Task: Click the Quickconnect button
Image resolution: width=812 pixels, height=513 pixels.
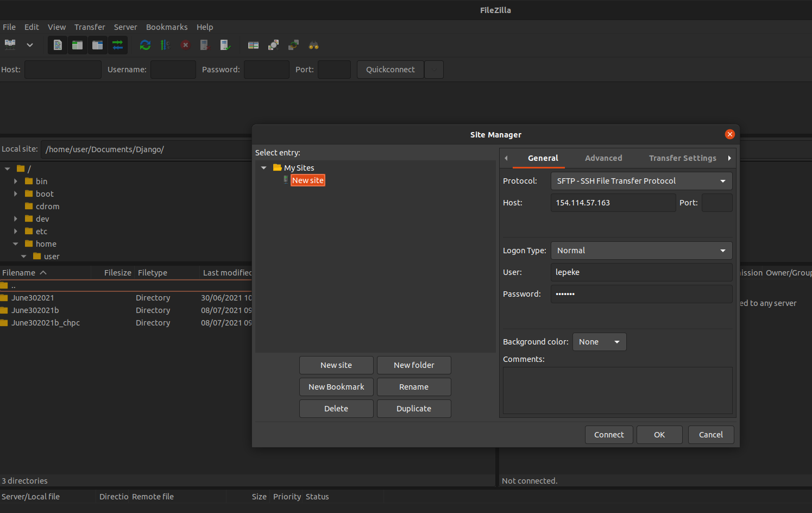Action: (391, 70)
